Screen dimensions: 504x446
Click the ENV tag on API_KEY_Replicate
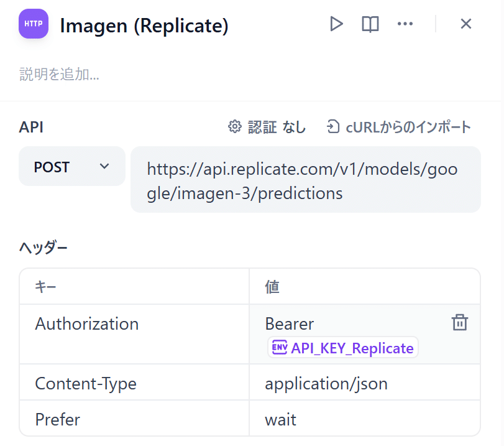point(278,348)
